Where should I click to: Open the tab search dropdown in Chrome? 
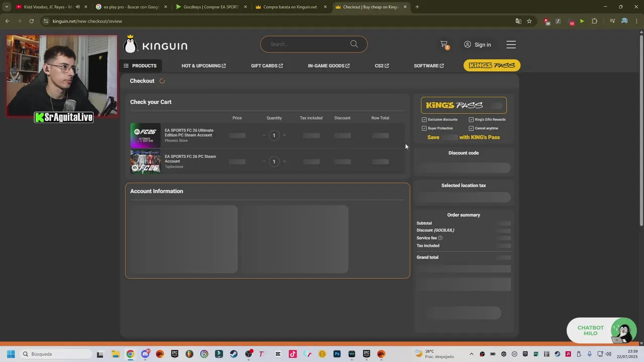(x=6, y=7)
